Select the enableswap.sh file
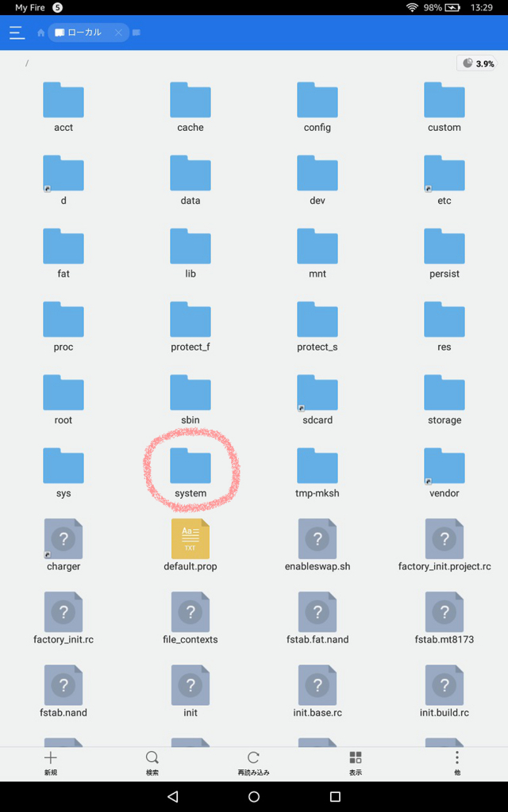 click(317, 546)
